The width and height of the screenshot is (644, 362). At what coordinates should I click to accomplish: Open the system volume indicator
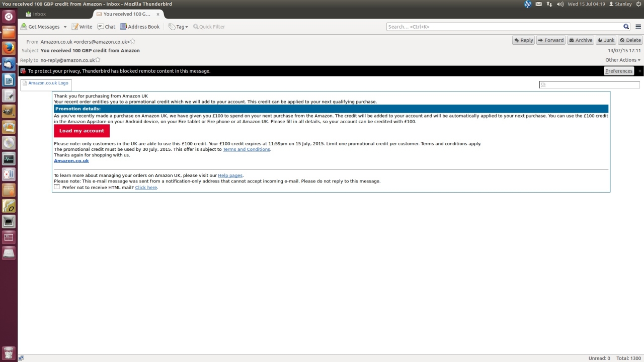tap(560, 4)
